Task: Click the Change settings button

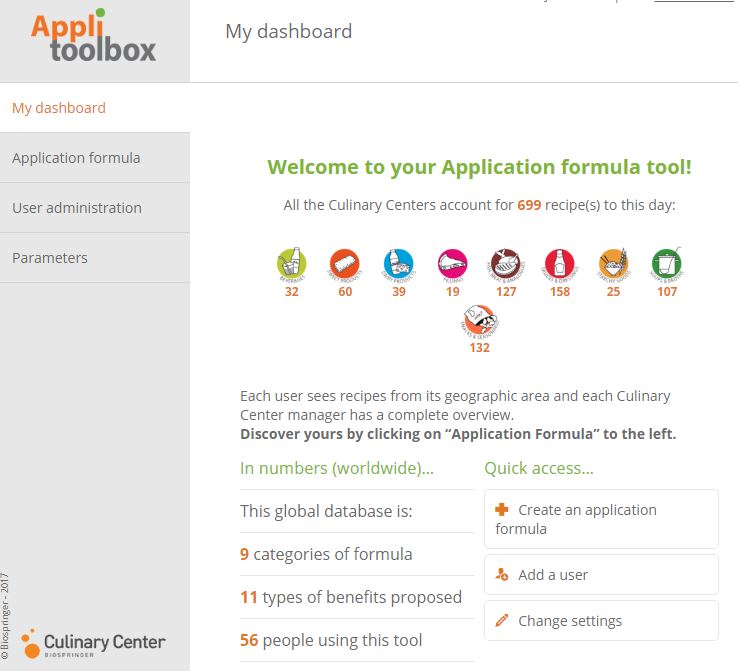Action: tap(601, 621)
